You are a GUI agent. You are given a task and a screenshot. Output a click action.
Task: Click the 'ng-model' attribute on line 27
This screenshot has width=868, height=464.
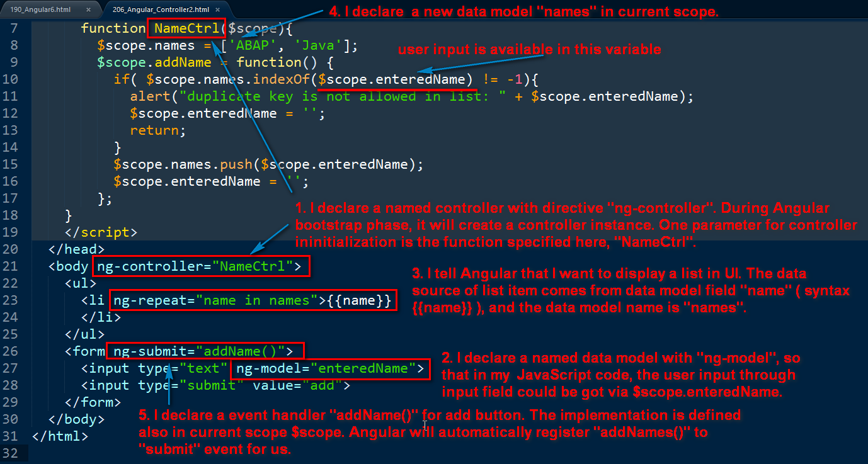269,368
